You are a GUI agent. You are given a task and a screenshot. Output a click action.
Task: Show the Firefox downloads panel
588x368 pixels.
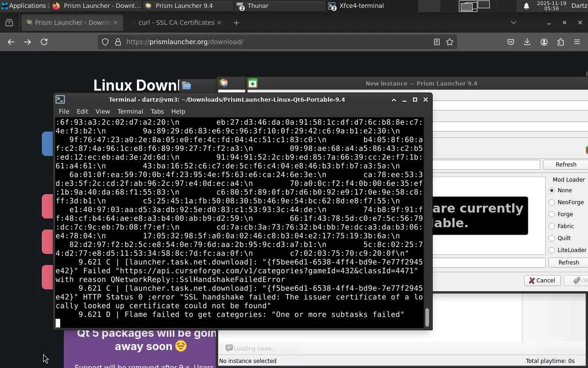527,42
